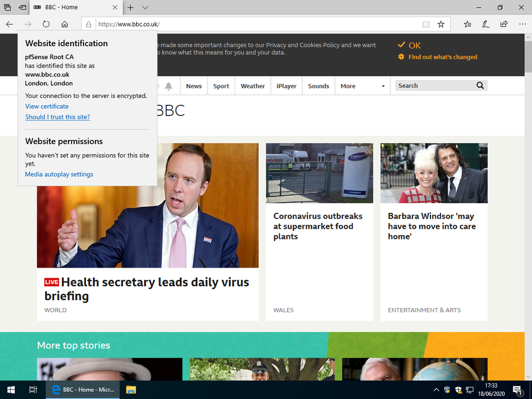Viewport: 532px width, 399px height.
Task: Open the News nav item
Action: 194,86
